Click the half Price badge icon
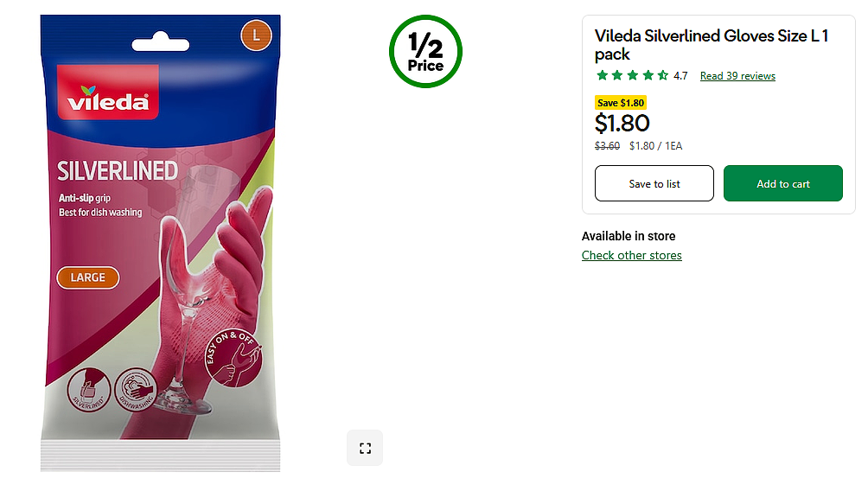This screenshot has height=504, width=868. tap(425, 52)
